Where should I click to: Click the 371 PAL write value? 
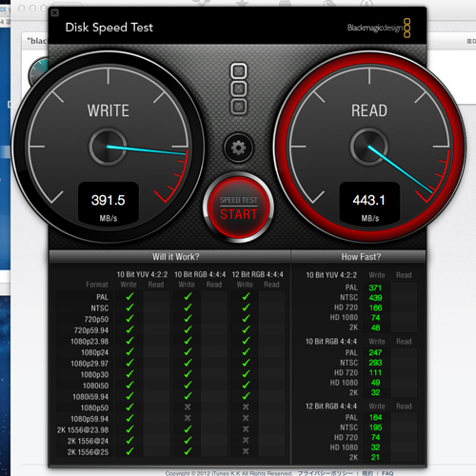375,288
